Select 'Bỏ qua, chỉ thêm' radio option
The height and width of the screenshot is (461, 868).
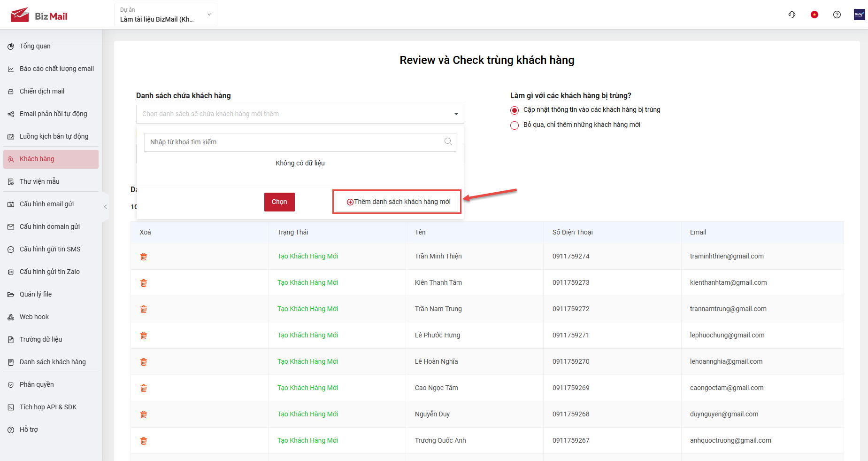[515, 125]
